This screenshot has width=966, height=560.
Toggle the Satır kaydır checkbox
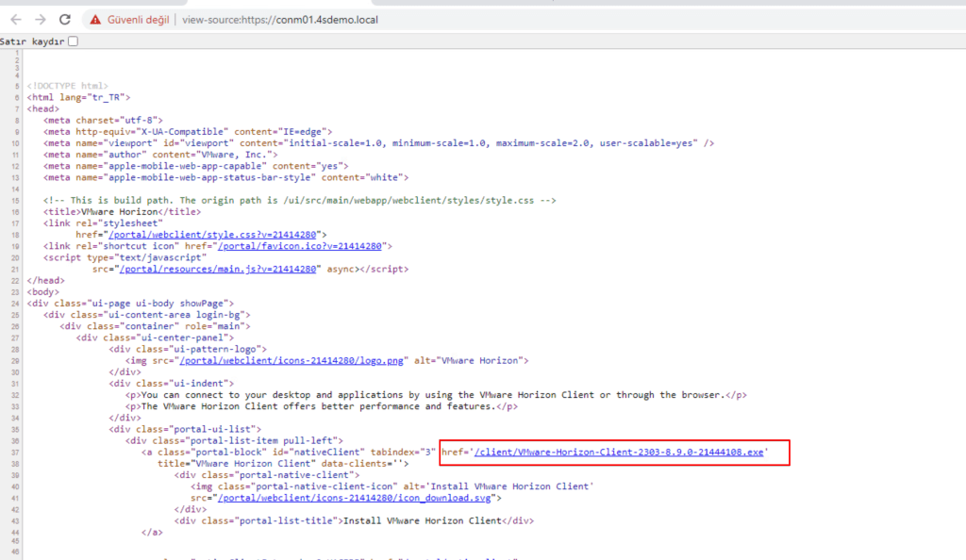point(74,41)
